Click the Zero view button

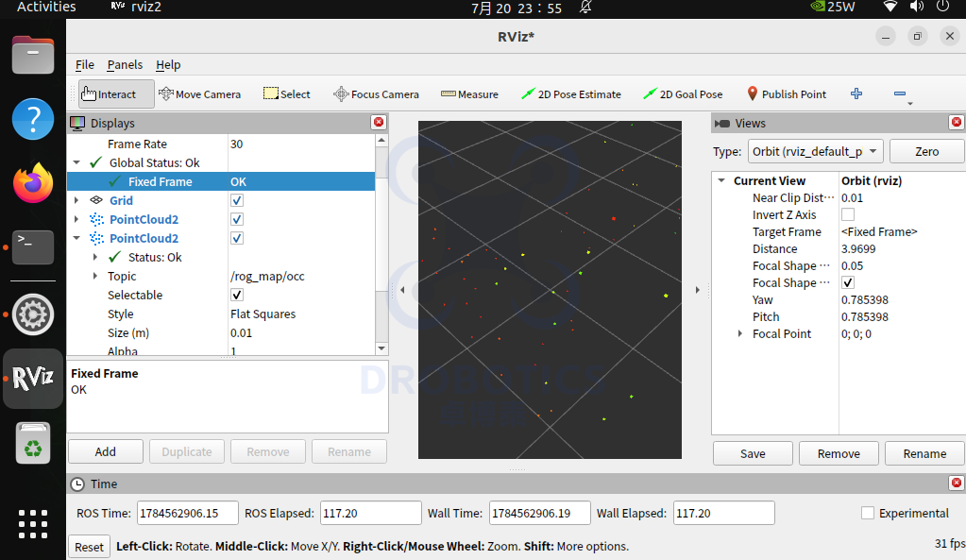tap(926, 151)
